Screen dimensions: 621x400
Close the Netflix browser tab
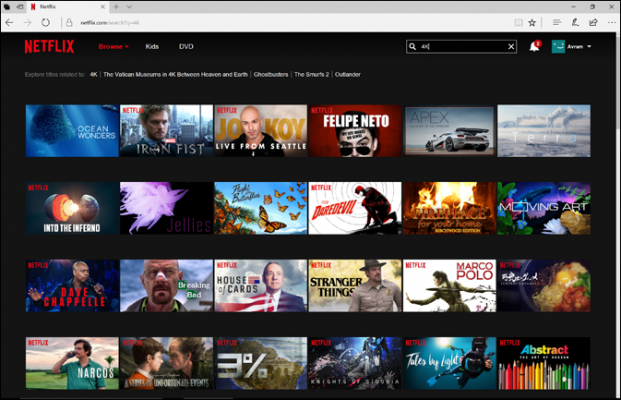click(x=102, y=7)
